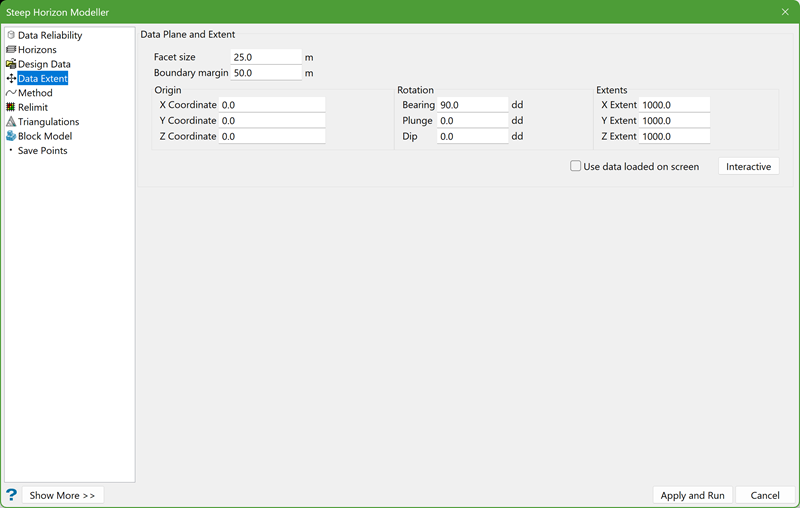This screenshot has width=800, height=508.
Task: Expand options with Show More >>
Action: 62,495
